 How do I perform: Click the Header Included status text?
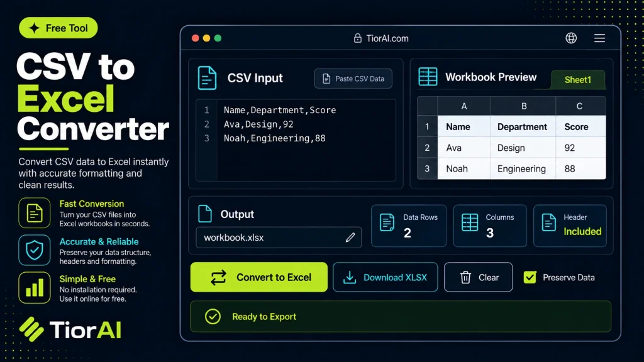582,231
